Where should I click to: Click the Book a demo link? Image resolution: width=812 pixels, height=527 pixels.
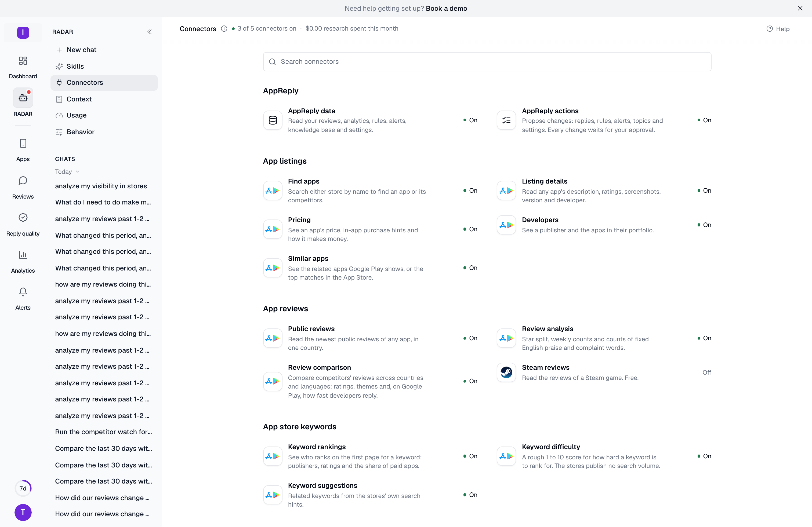(x=446, y=9)
